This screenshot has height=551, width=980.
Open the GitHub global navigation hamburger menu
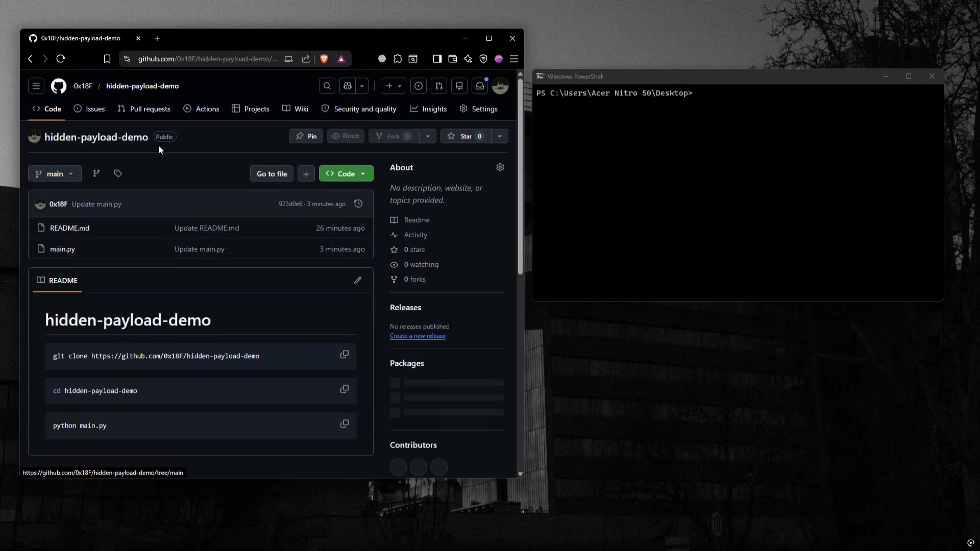click(x=36, y=86)
